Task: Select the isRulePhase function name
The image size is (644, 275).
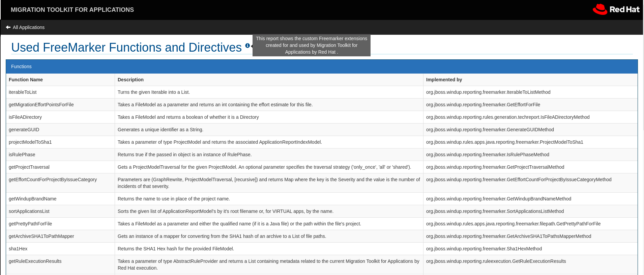Action: pyautogui.click(x=22, y=155)
